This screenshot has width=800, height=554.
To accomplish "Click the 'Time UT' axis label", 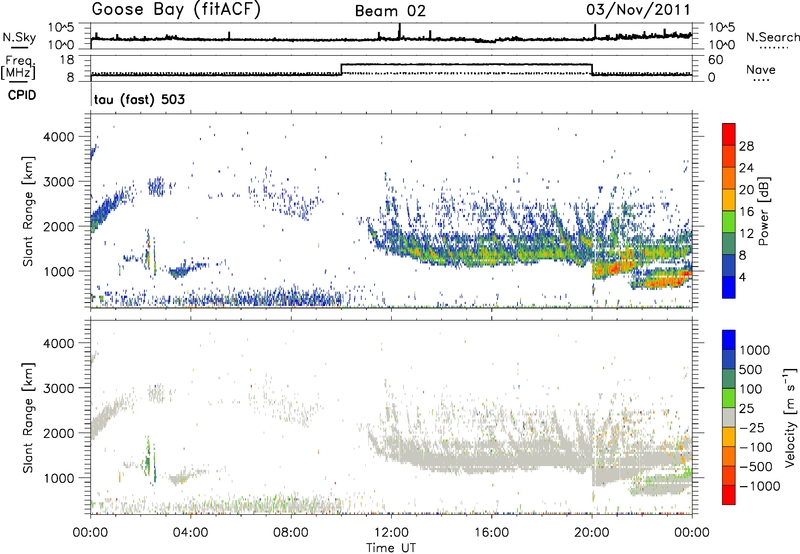I will click(x=391, y=548).
